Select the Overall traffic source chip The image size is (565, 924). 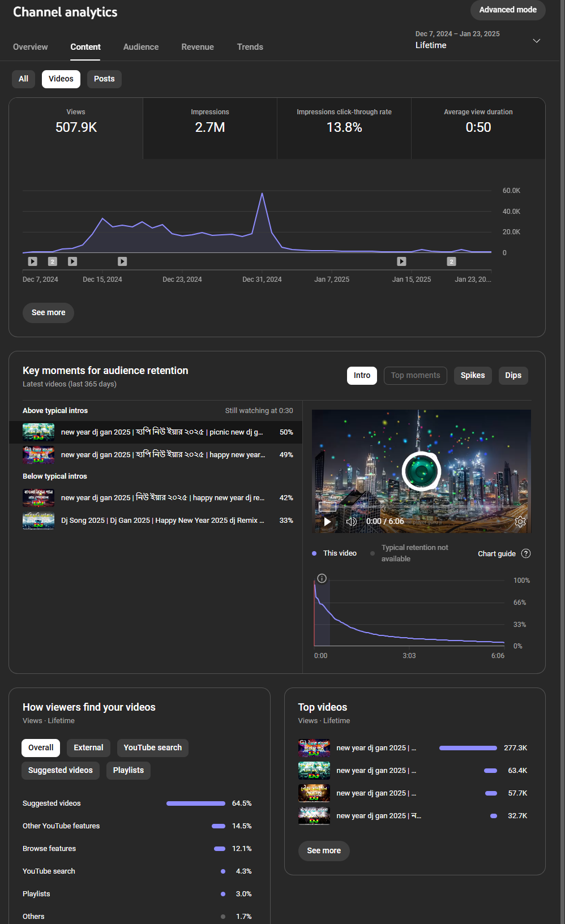point(41,747)
